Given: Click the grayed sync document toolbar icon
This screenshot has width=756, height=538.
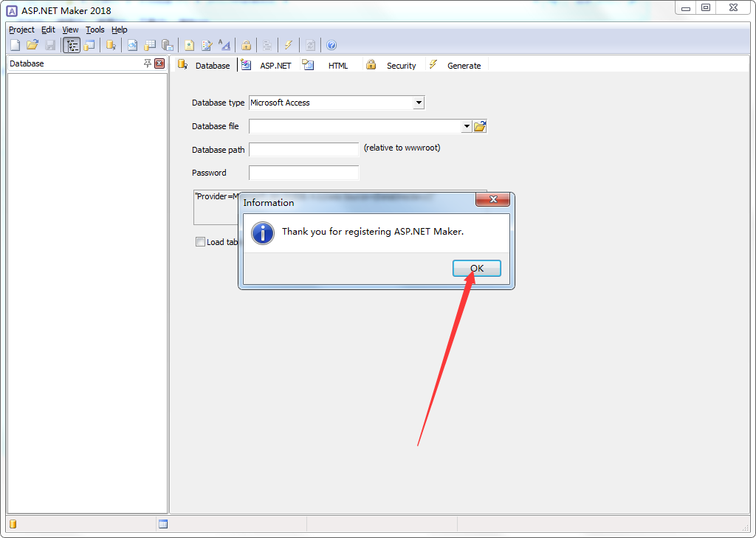Looking at the screenshot, I should tap(310, 45).
